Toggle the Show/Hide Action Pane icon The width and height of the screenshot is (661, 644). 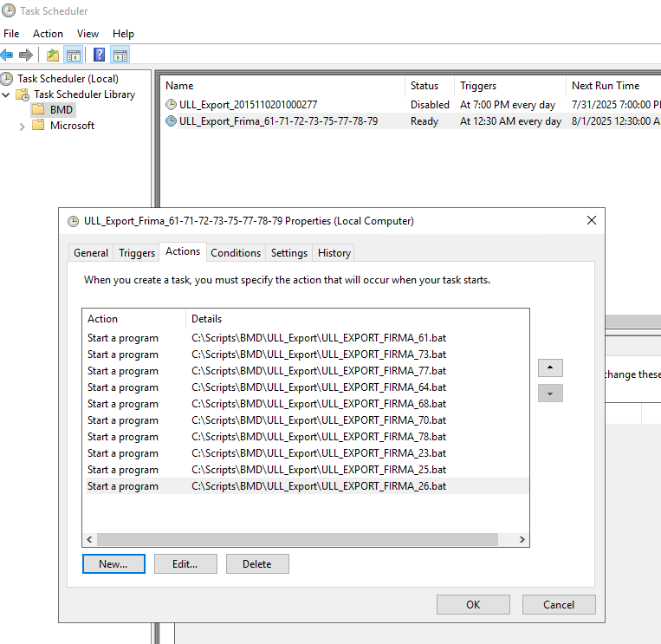pos(120,55)
